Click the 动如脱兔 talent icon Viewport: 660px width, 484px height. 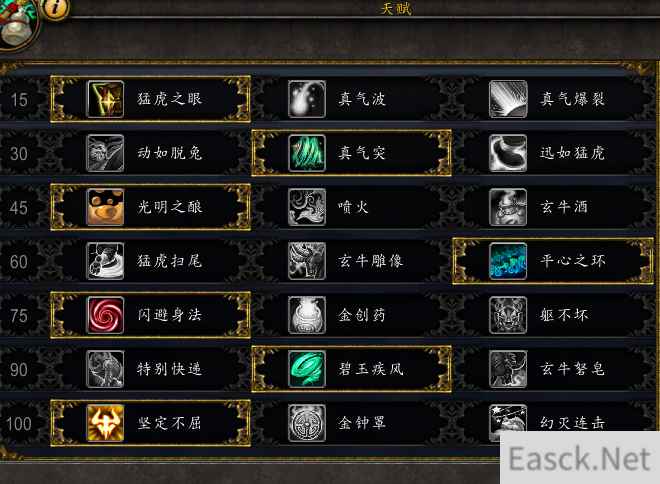click(105, 153)
